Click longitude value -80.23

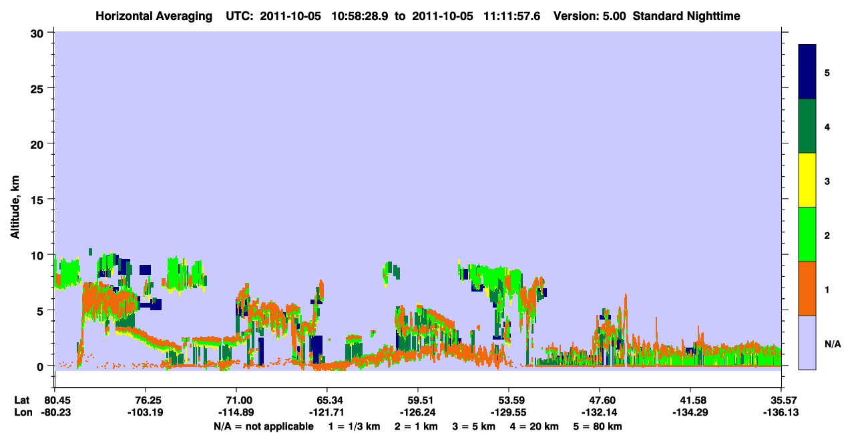pos(57,412)
